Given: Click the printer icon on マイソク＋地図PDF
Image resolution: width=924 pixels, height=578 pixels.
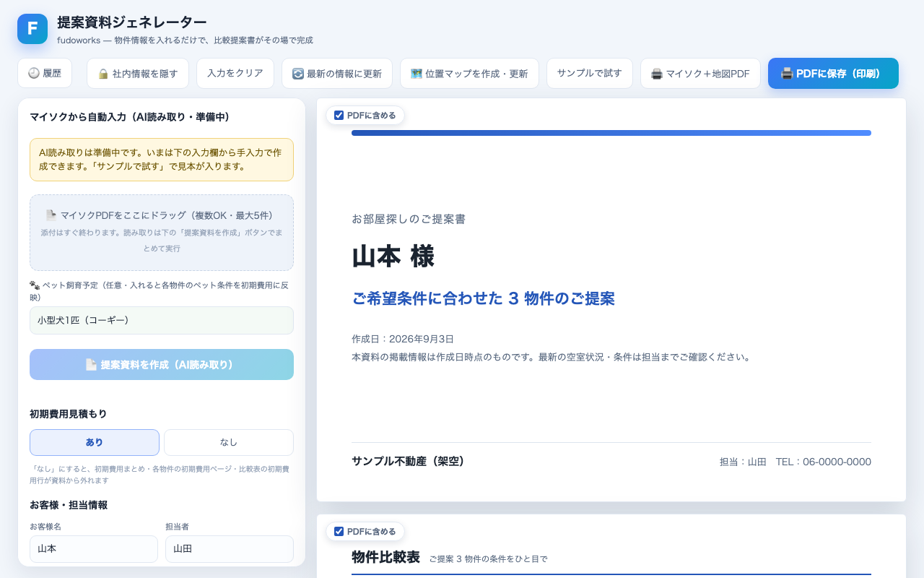Looking at the screenshot, I should click(x=657, y=74).
